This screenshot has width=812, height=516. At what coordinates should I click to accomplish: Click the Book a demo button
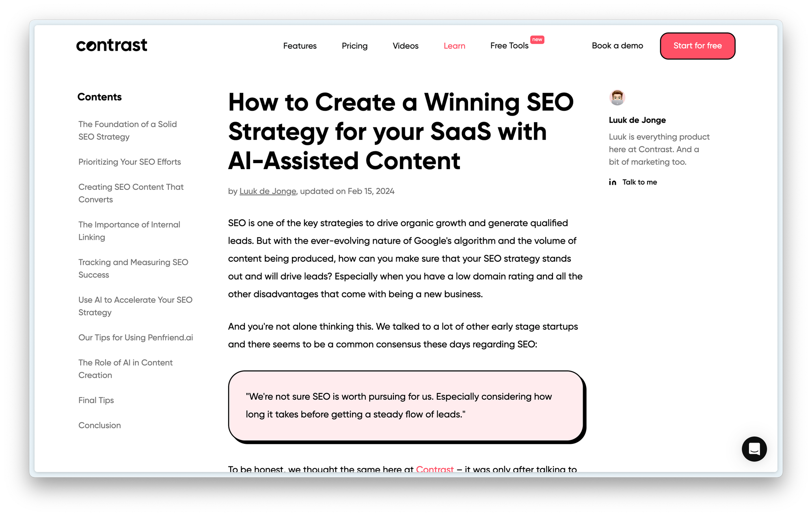617,45
